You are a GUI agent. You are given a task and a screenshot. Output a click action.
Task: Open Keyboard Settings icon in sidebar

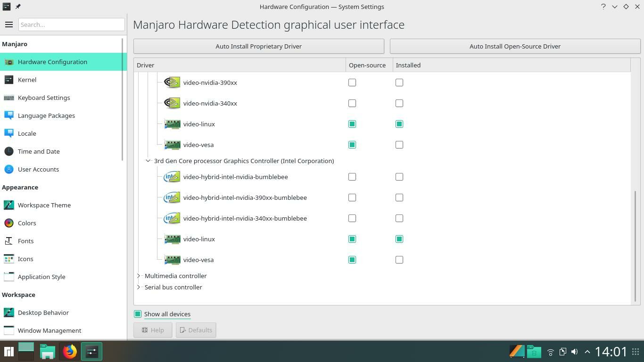[x=9, y=98]
